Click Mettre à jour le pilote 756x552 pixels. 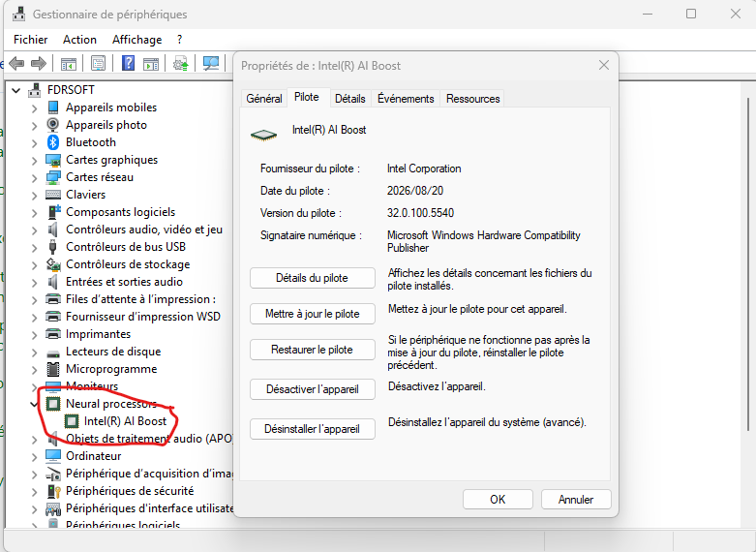(313, 314)
